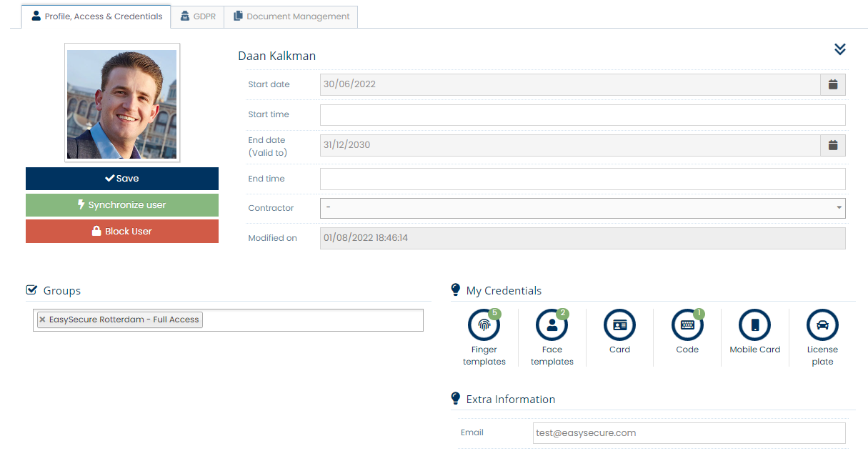Click the End date field
The height and width of the screenshot is (451, 868).
[570, 145]
